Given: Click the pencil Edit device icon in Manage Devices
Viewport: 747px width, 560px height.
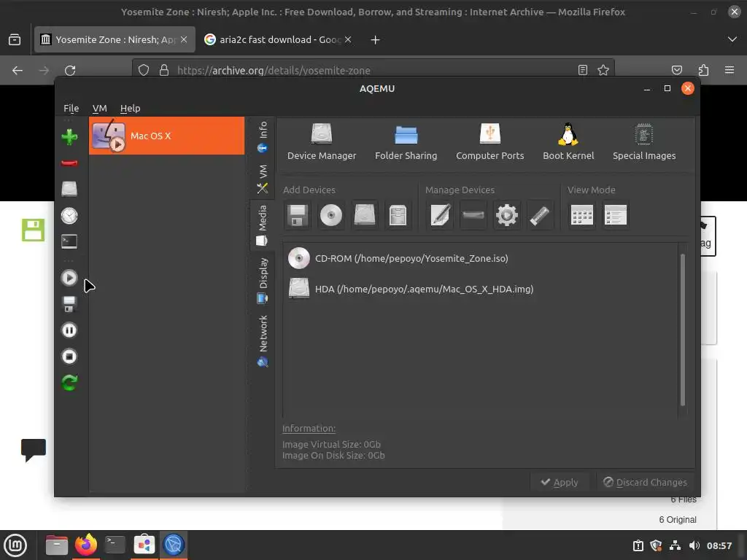Looking at the screenshot, I should (x=440, y=215).
